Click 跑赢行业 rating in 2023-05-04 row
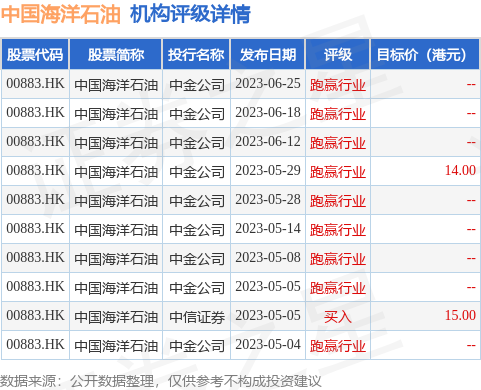The width and height of the screenshot is (481, 390). [338, 346]
